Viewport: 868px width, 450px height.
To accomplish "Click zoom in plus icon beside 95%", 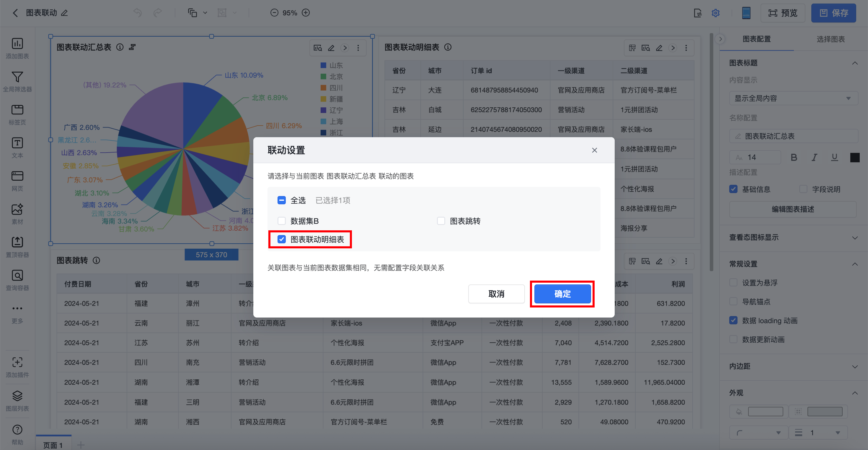I will click(306, 13).
